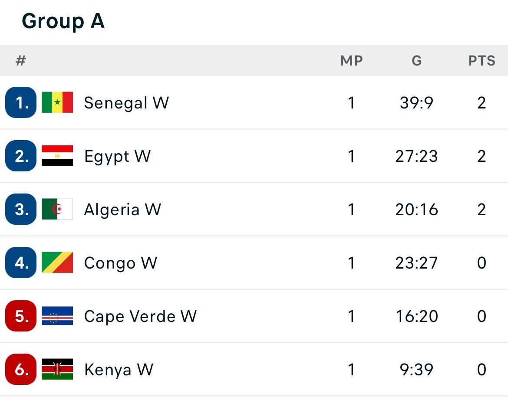Click the MP column header
Viewport: 508px width, 420px height.
(351, 61)
